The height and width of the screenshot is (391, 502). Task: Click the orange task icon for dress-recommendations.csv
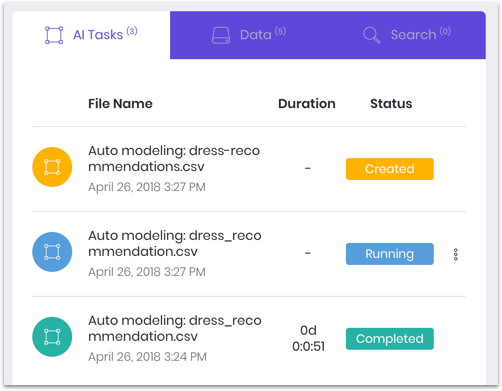point(52,167)
